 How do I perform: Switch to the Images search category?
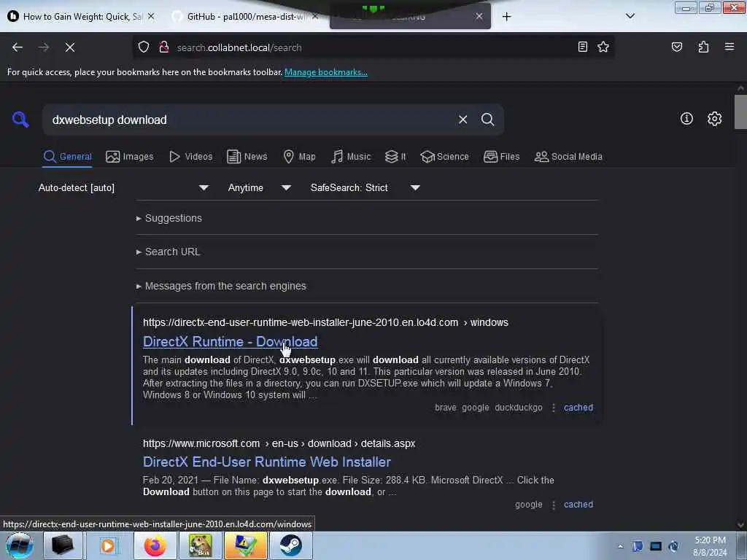(130, 157)
